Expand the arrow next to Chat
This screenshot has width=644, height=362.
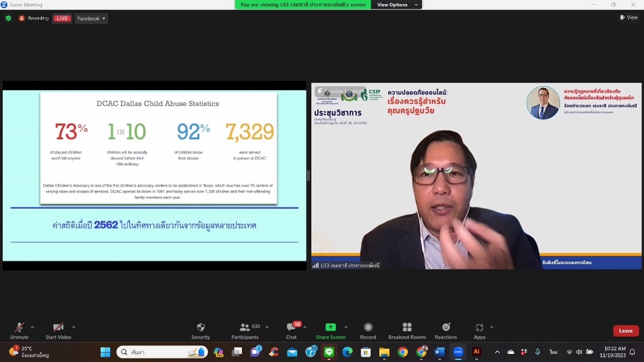pos(305,327)
